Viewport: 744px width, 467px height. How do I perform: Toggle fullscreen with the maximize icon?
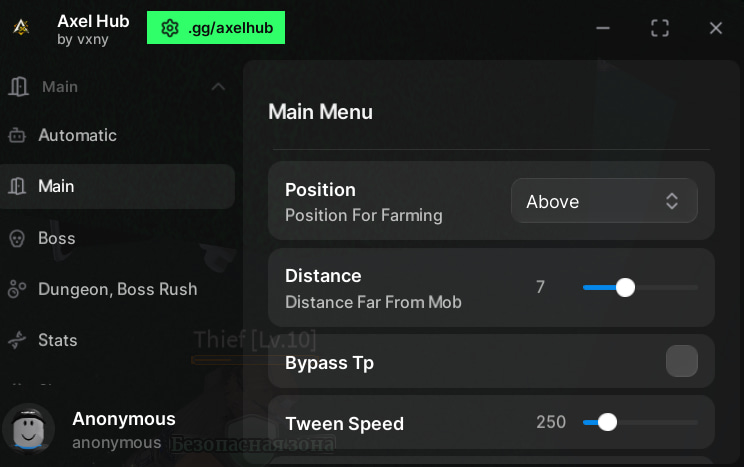[x=660, y=28]
